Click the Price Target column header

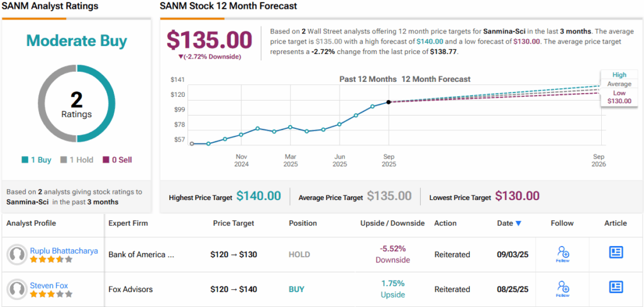pos(235,223)
